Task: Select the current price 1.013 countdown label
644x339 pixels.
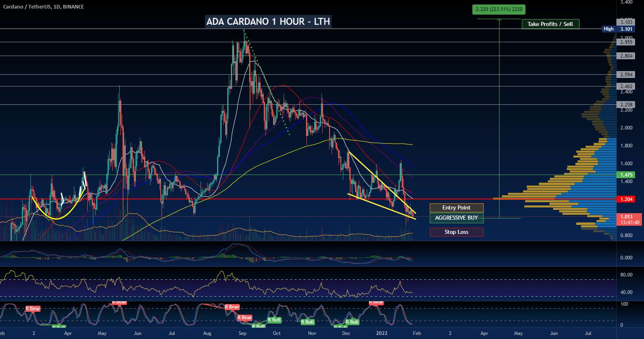Action: point(629,220)
